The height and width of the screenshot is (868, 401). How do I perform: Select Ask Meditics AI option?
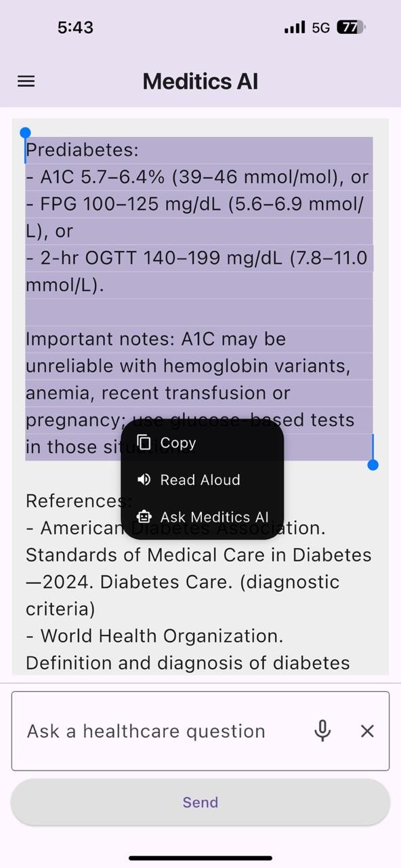click(215, 517)
